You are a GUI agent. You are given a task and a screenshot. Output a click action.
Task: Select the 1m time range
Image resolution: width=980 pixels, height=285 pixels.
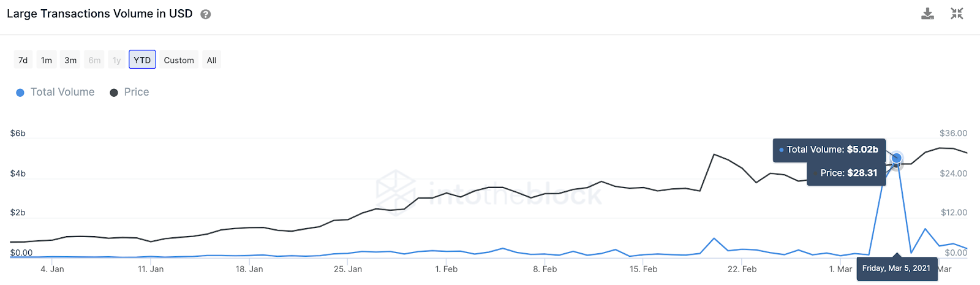tap(47, 60)
